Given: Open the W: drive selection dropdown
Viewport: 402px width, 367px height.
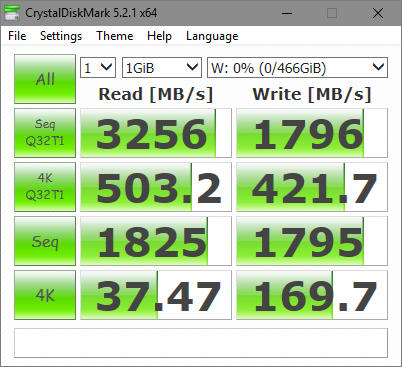Looking at the screenshot, I should [297, 68].
